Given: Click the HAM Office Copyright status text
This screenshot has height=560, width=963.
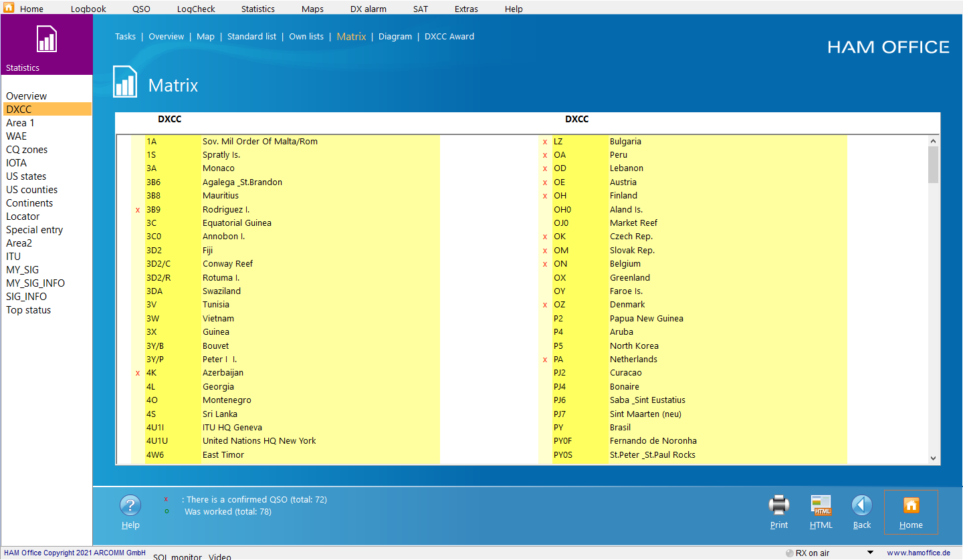Looking at the screenshot, I should (75, 553).
